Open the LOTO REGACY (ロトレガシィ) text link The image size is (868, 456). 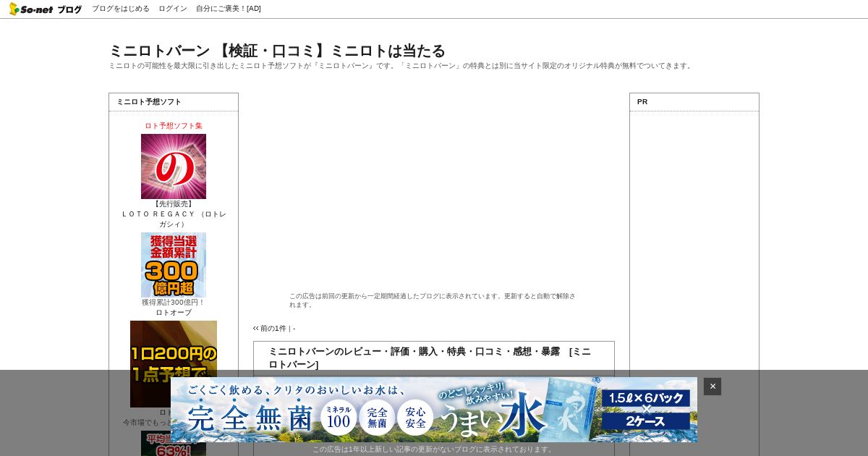[174, 219]
